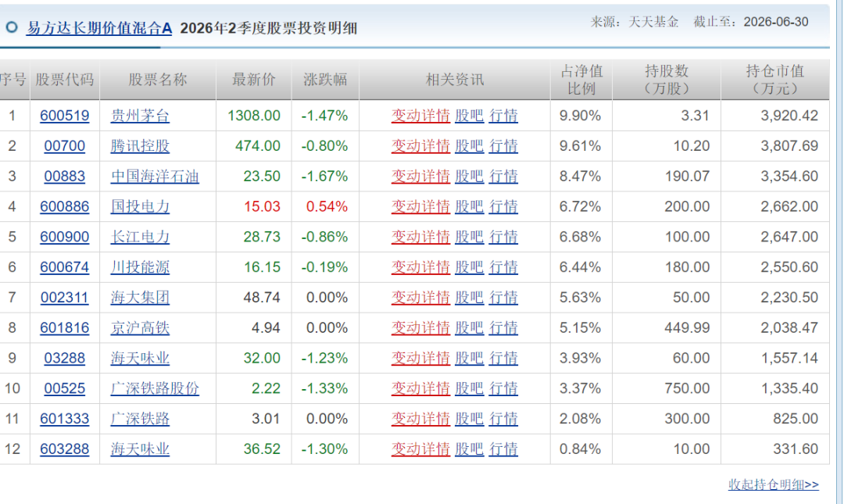
Task: Open 行情 for 长江电力 row
Action: (x=503, y=237)
